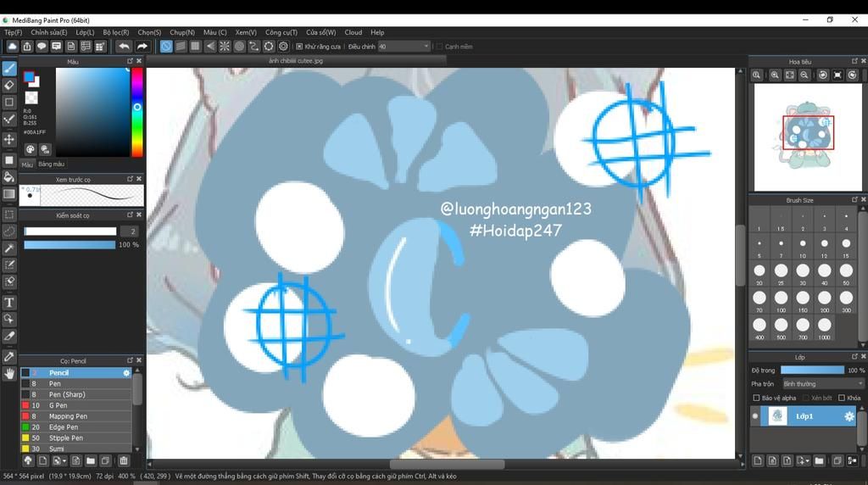868x485 pixels.
Task: Select the G Pen brush
Action: (76, 405)
